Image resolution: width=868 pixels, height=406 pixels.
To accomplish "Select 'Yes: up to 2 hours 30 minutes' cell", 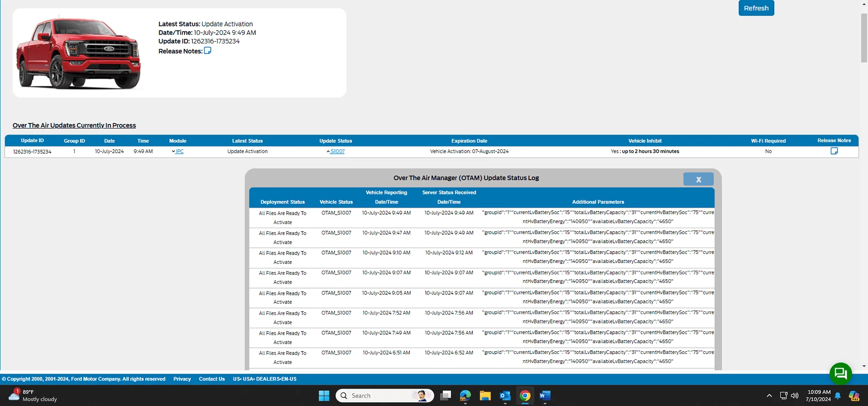I will pyautogui.click(x=645, y=151).
